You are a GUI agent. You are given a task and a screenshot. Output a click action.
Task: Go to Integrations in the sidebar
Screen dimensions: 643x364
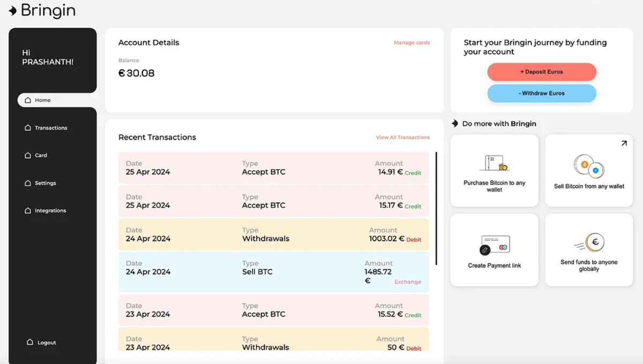(50, 211)
